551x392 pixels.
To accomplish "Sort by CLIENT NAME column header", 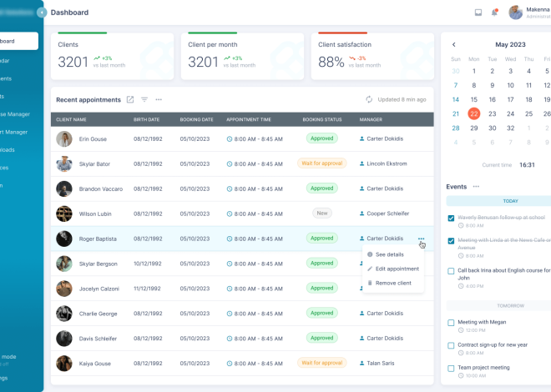I will (71, 119).
